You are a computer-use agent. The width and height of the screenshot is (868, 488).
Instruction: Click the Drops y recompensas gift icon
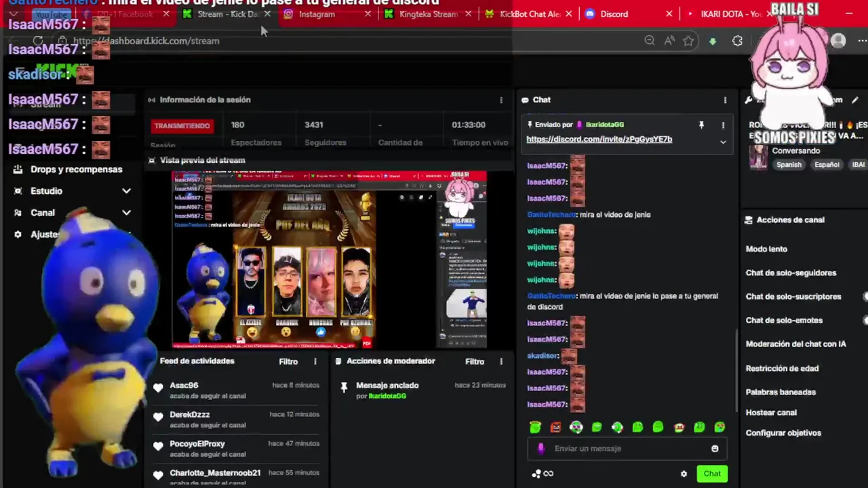coord(18,169)
